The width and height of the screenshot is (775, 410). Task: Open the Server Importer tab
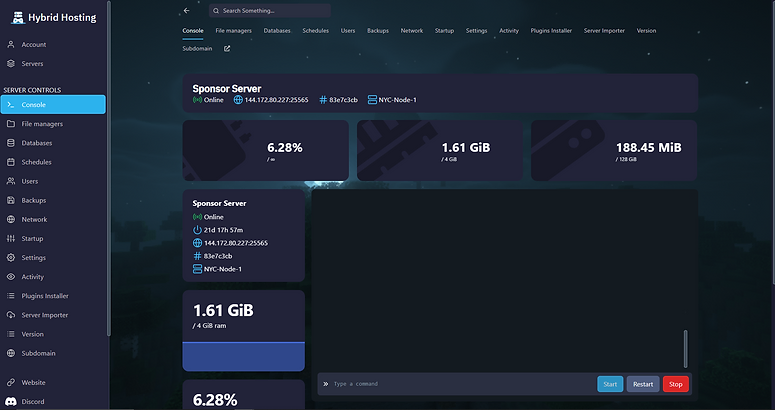pyautogui.click(x=604, y=31)
